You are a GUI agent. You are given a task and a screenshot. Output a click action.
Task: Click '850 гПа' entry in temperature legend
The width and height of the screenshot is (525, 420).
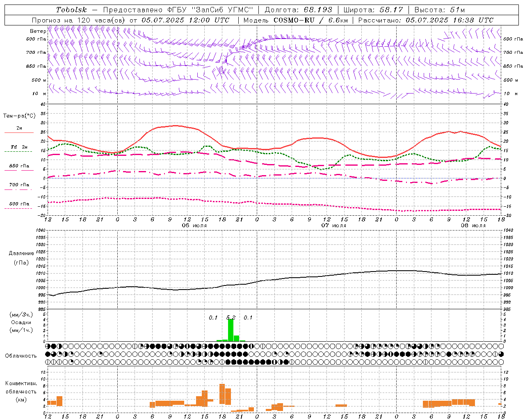pyautogui.click(x=19, y=166)
